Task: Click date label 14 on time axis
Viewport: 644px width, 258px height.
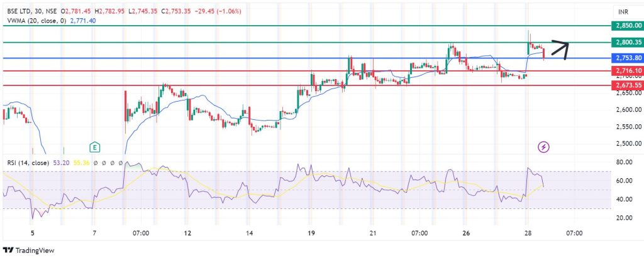Action: [x=248, y=233]
